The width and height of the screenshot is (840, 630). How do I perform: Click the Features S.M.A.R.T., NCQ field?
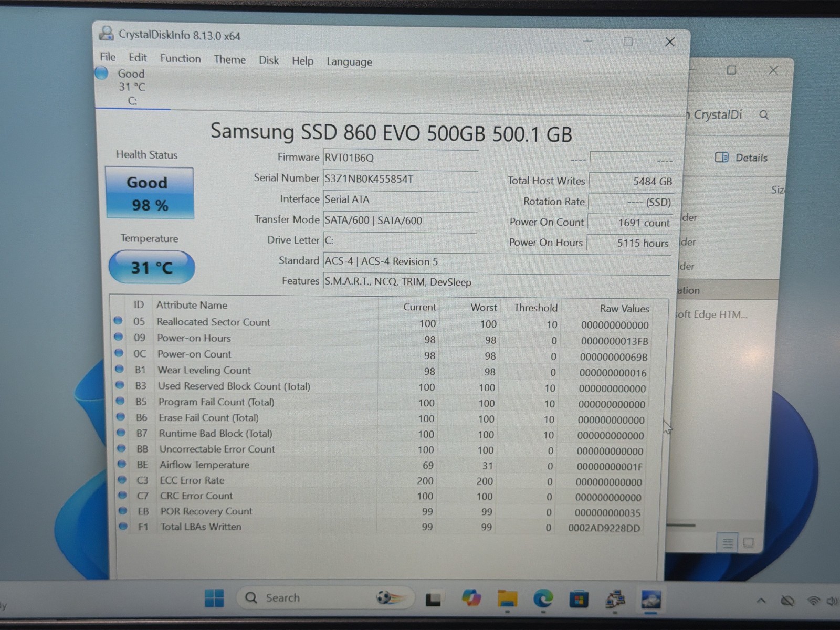coord(496,282)
